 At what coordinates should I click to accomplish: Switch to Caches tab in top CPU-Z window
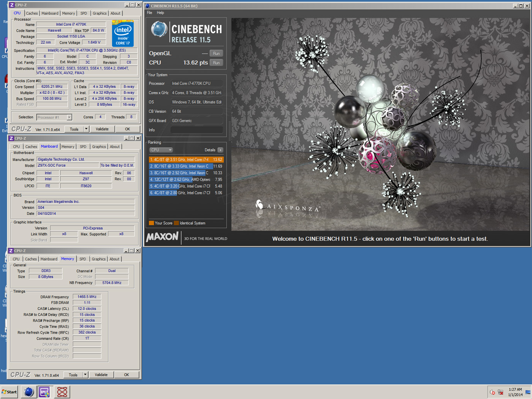coord(32,13)
